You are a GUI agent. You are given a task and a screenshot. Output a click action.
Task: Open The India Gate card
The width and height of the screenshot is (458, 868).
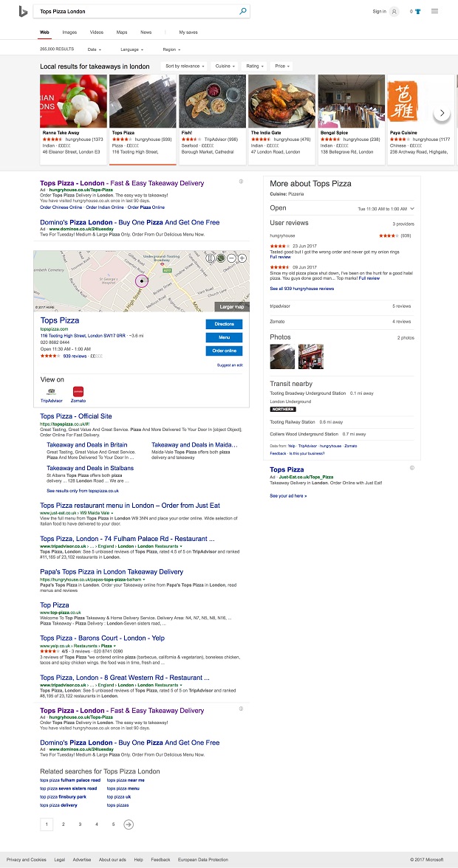click(282, 119)
